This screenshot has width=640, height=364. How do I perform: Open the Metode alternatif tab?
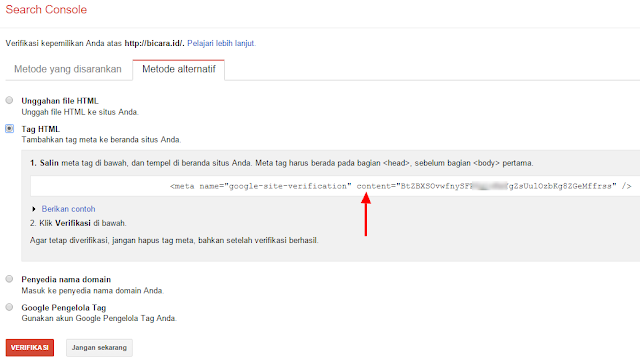tap(179, 69)
